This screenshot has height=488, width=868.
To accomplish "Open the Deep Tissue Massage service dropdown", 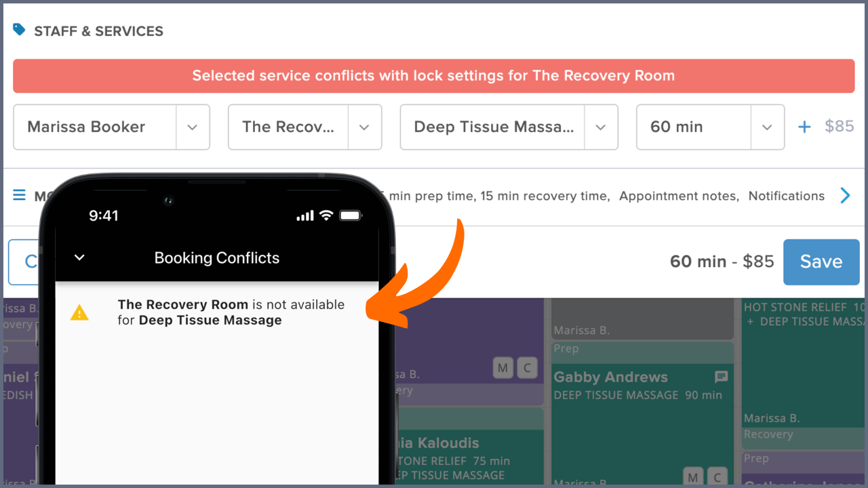I will click(x=601, y=127).
